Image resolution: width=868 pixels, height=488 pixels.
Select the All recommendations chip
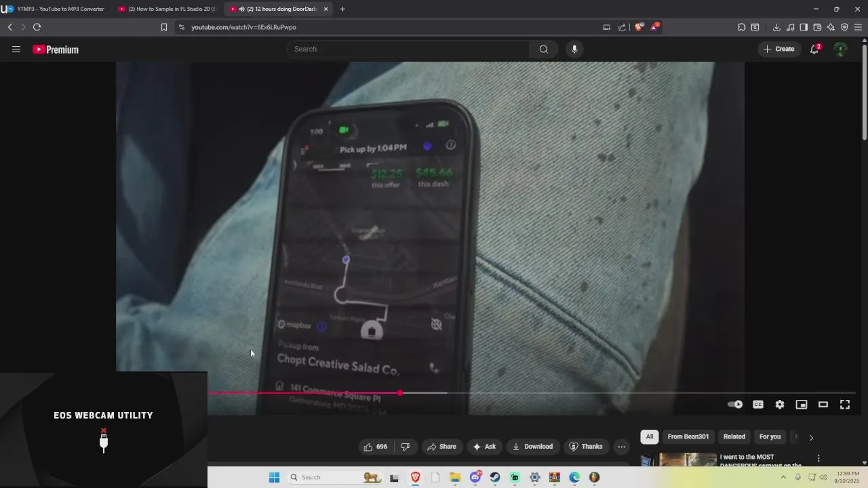pos(650,436)
